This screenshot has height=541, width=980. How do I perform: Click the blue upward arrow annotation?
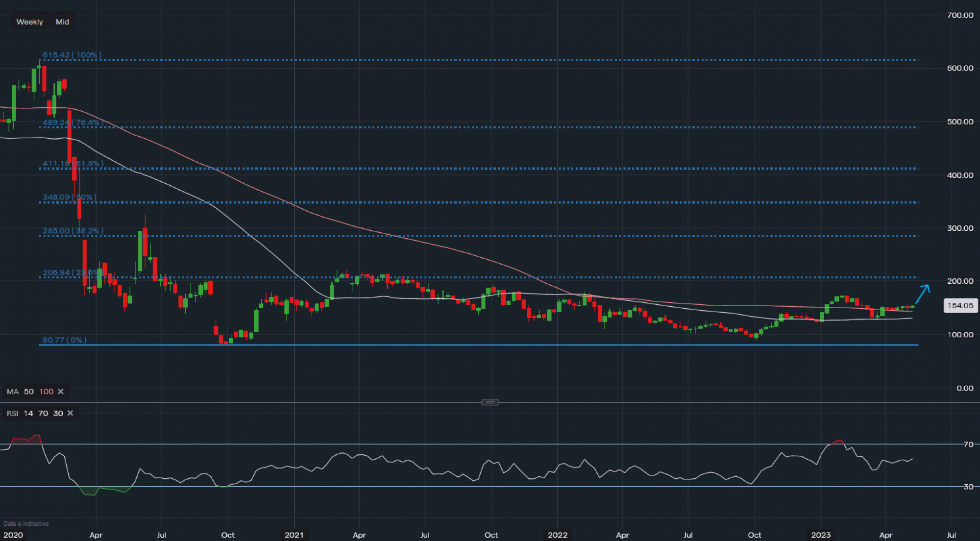click(x=922, y=294)
